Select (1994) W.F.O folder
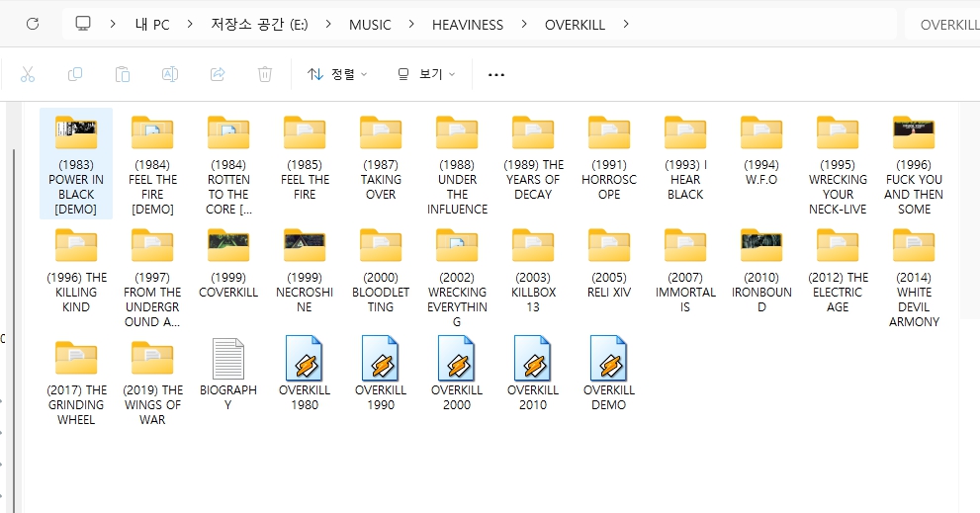 (761, 150)
